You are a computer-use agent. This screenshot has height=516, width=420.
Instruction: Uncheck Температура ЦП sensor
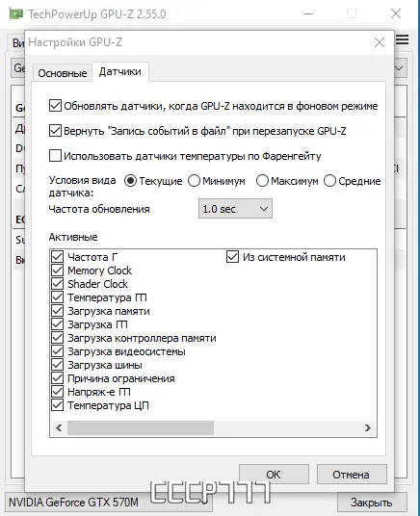58,405
